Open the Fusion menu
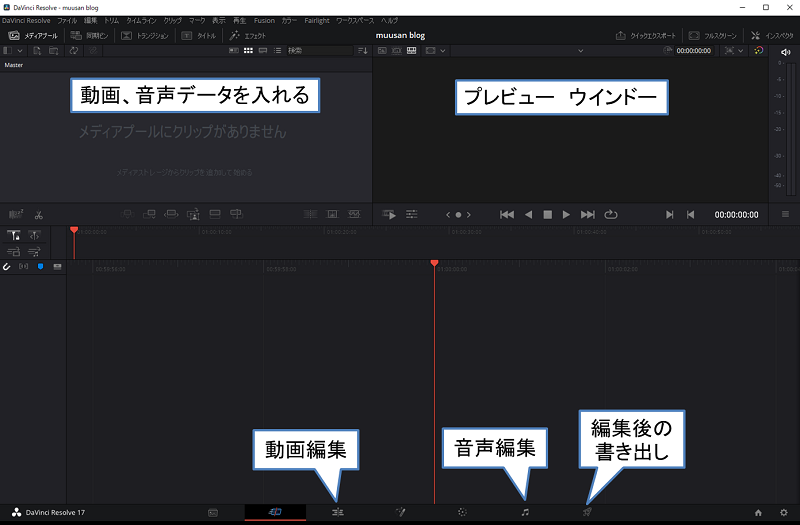Viewport: 800px width, 525px height. (264, 20)
